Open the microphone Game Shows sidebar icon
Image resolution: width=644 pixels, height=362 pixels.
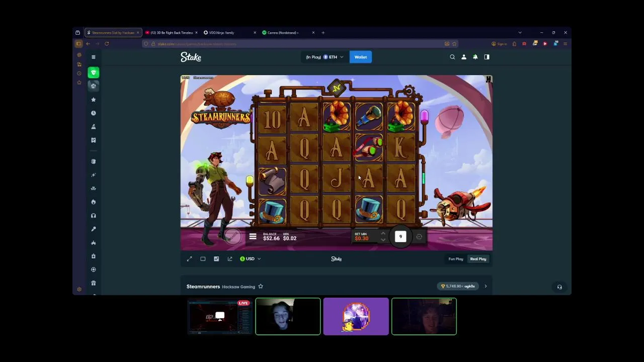pyautogui.click(x=93, y=229)
